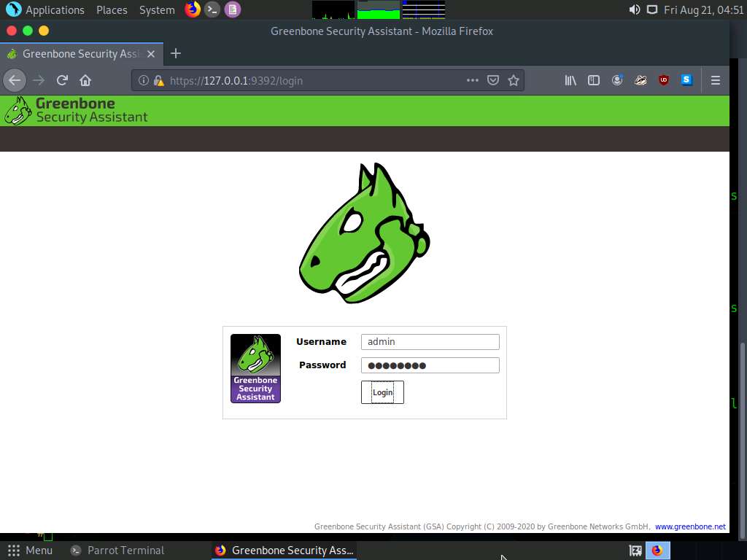Reload the current page
The image size is (747, 560).
click(62, 80)
